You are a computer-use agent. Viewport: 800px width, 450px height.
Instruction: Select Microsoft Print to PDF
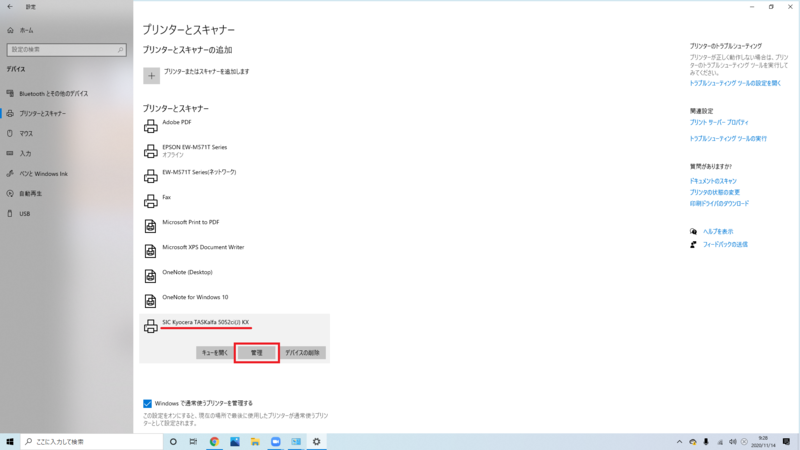190,222
